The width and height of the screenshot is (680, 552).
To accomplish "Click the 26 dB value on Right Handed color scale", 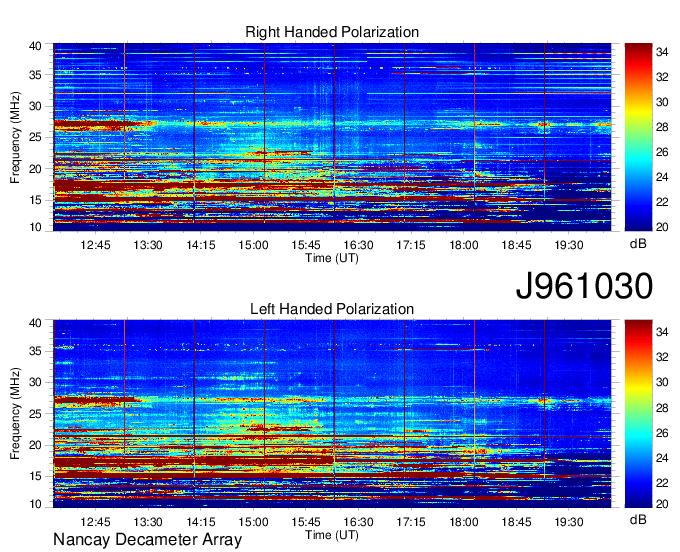I will 662,152.
